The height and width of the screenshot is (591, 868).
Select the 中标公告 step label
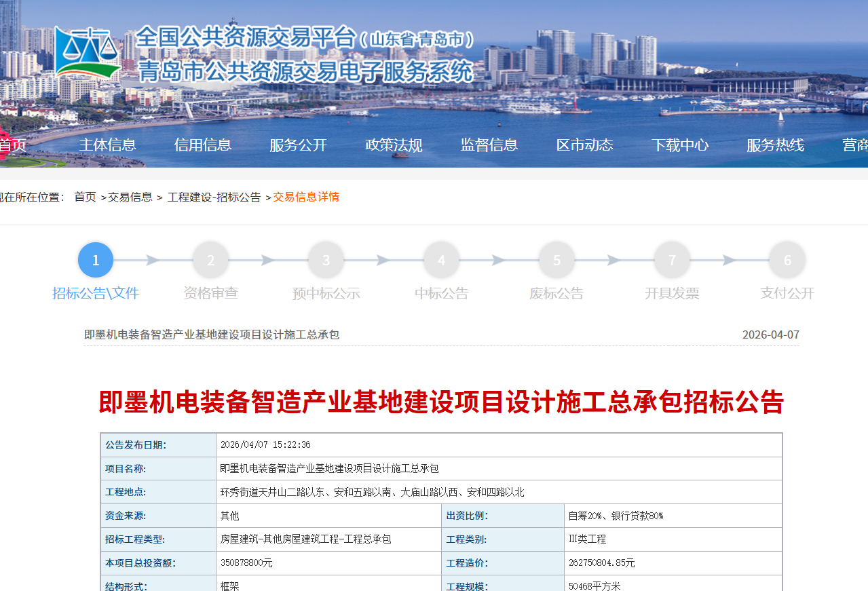pos(442,293)
